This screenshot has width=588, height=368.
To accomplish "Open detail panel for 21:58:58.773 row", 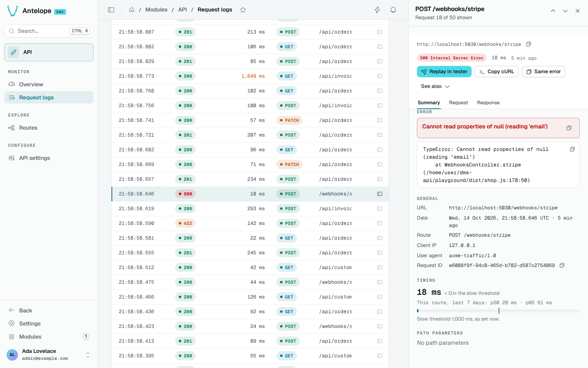I will (x=380, y=76).
